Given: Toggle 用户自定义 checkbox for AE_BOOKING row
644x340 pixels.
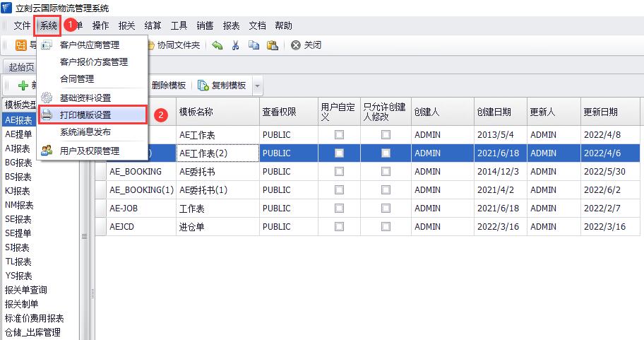Looking at the screenshot, I should (x=340, y=171).
